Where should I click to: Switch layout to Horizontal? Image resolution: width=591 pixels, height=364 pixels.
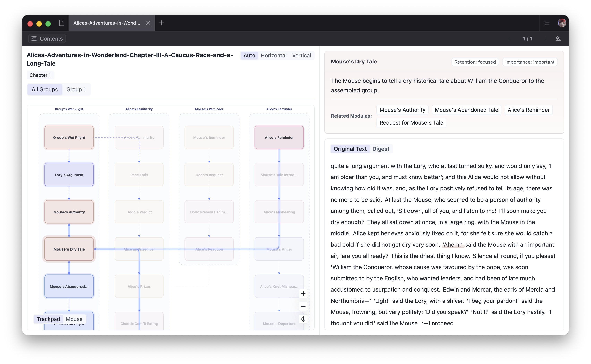273,55
